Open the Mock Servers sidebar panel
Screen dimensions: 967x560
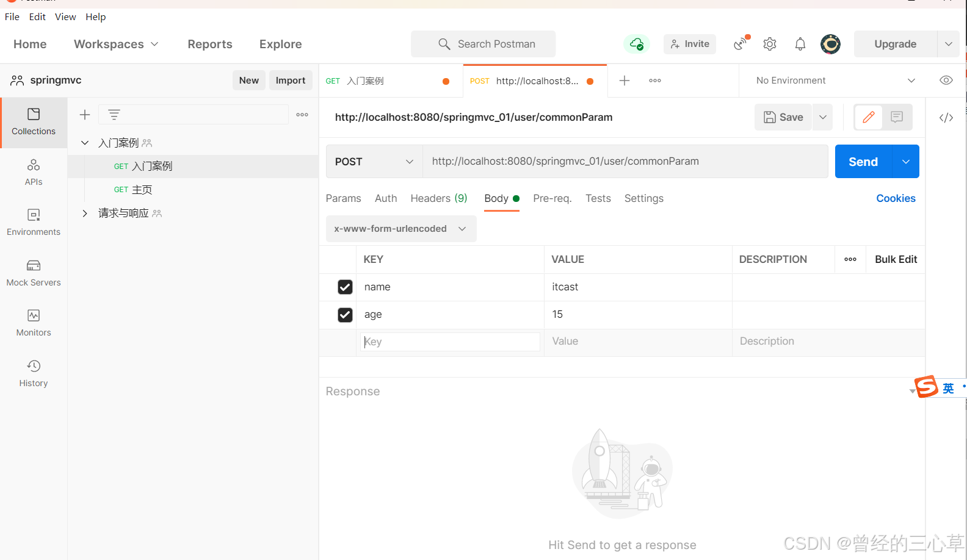click(34, 273)
